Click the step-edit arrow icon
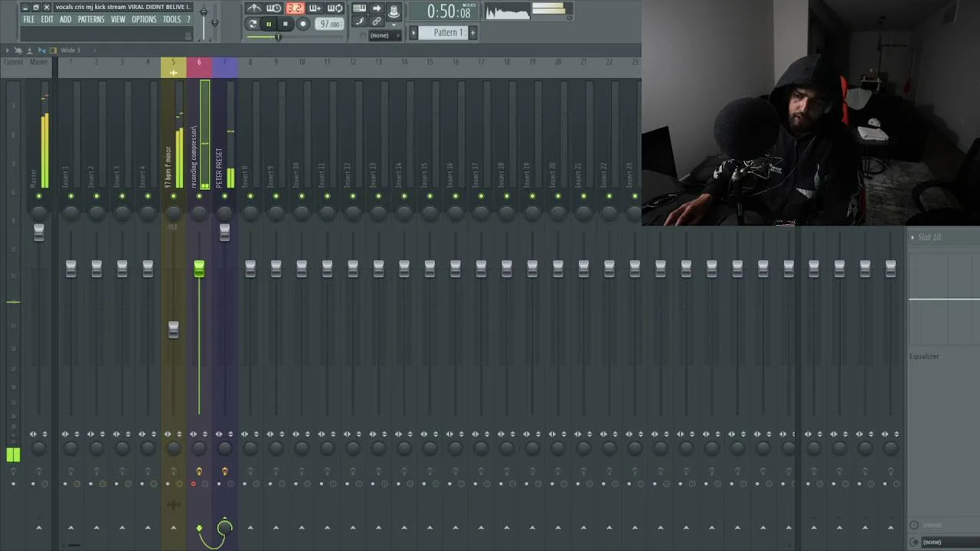The height and width of the screenshot is (551, 980). coord(377,8)
